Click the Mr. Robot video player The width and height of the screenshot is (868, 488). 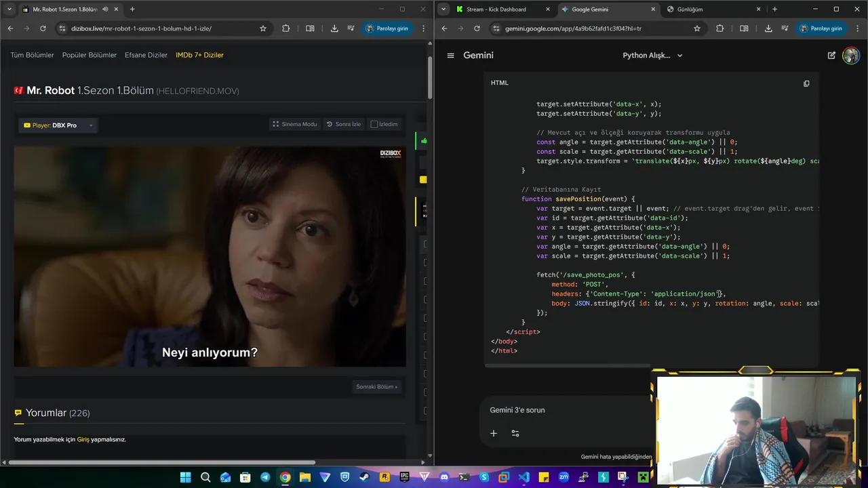point(210,257)
